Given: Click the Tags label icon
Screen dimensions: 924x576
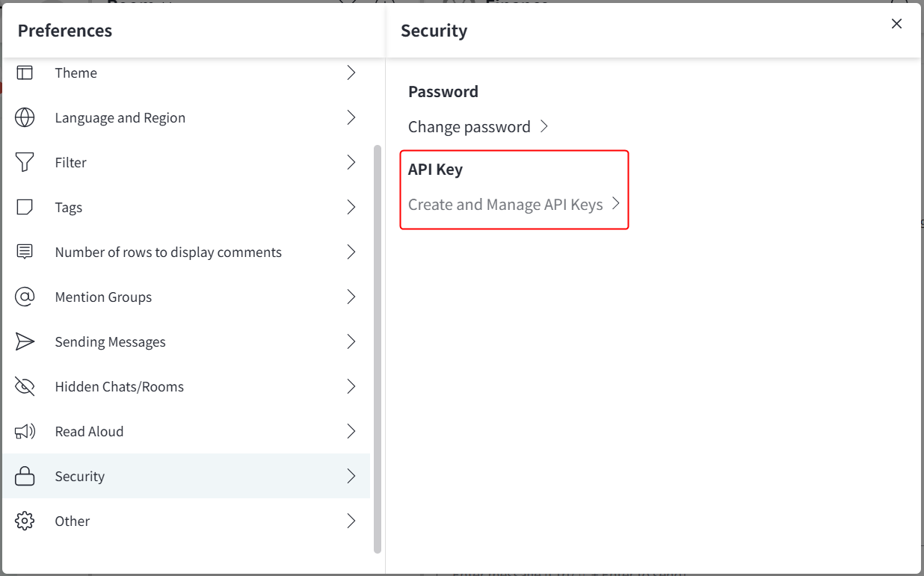Looking at the screenshot, I should tap(25, 207).
